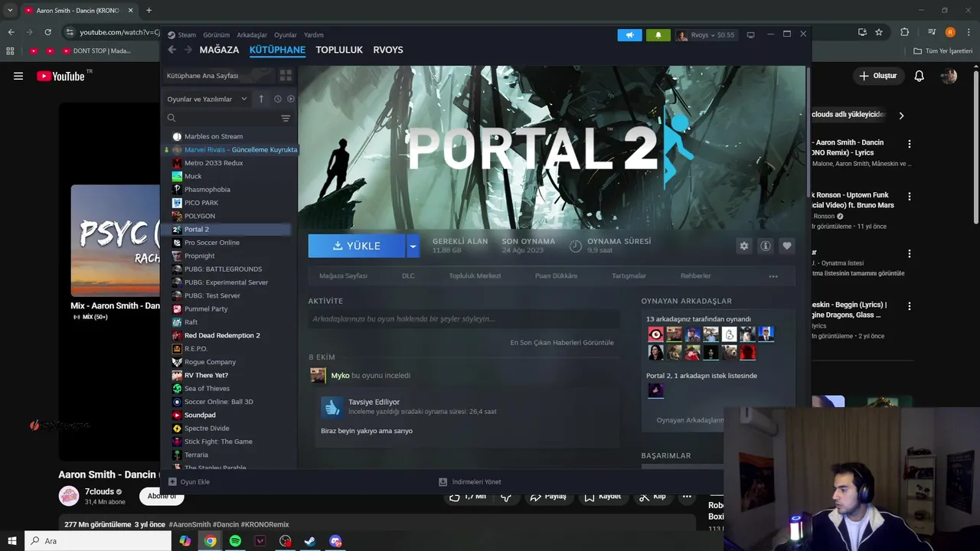Viewport: 980px width, 551px height.
Task: Open advanced library filter options icon
Action: (x=286, y=118)
